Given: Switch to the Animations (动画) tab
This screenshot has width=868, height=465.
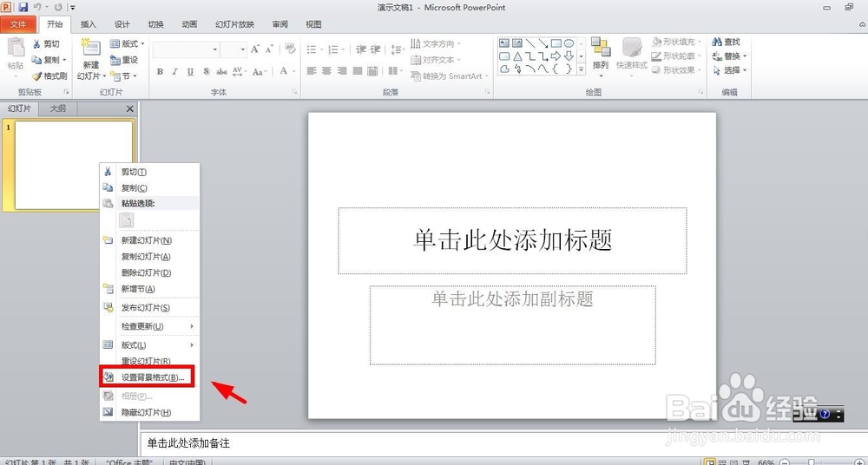Looking at the screenshot, I should [189, 24].
